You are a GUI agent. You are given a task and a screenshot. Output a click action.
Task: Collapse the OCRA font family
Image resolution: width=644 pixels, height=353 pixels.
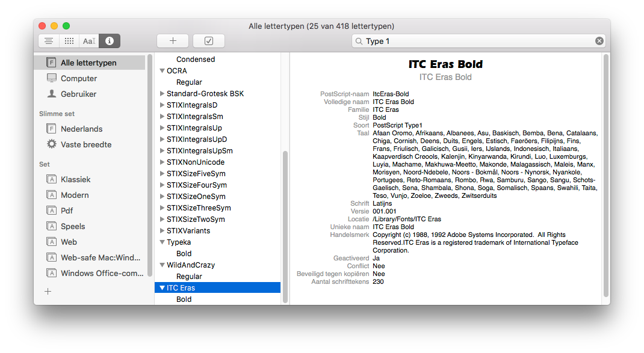pyautogui.click(x=163, y=70)
